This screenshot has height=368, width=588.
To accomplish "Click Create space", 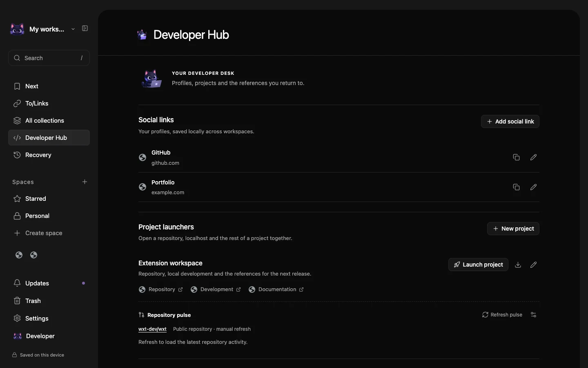I will point(49,233).
